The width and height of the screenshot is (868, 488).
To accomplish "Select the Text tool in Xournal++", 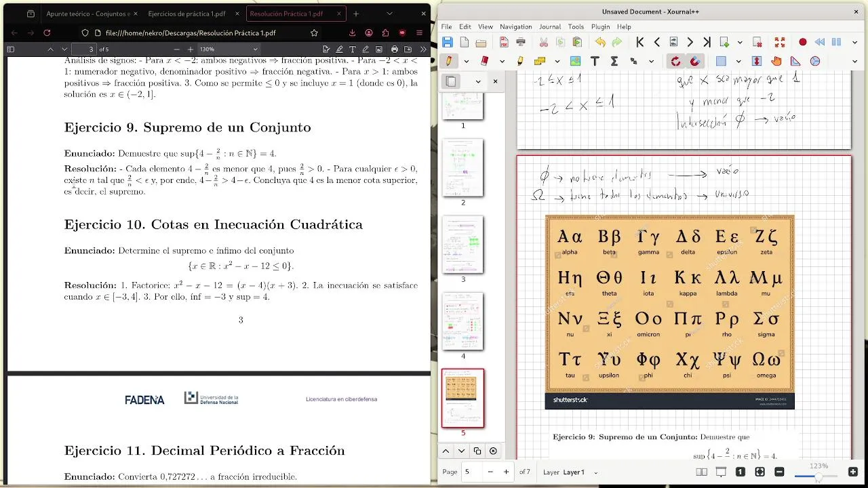I will [595, 61].
